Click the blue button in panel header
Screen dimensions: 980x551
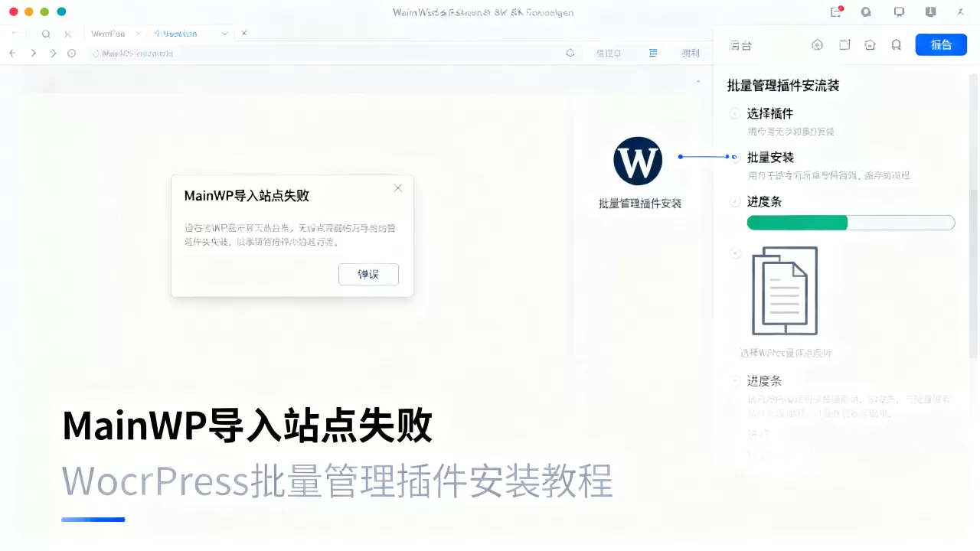(941, 44)
